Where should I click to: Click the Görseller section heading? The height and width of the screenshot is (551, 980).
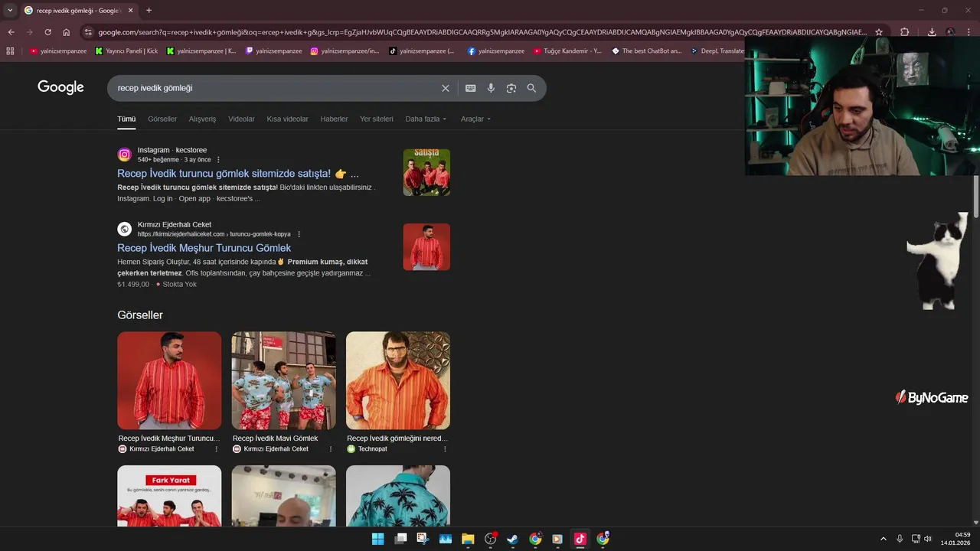(140, 315)
